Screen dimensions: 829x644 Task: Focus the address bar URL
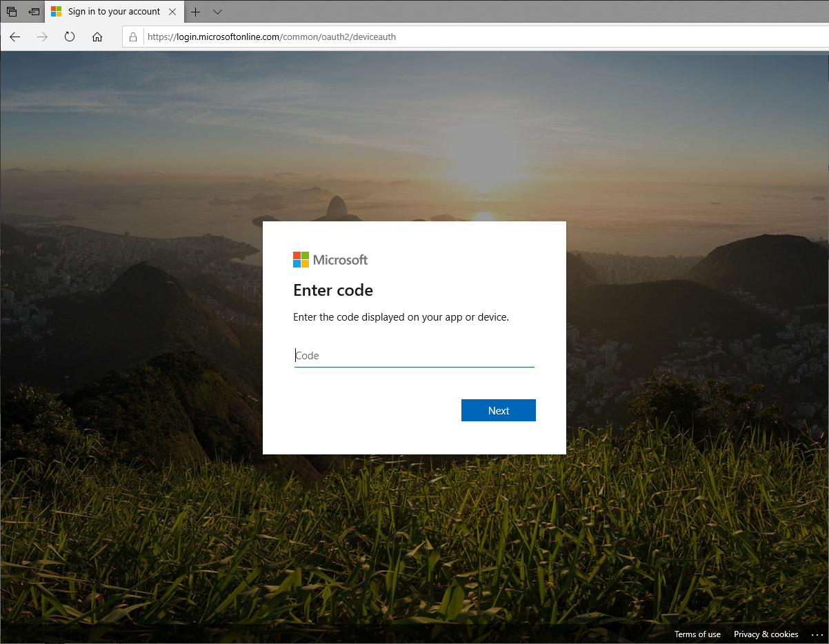272,37
